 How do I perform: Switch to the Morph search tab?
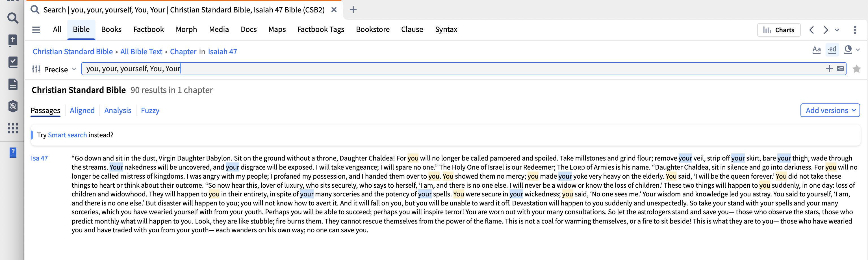pos(186,29)
